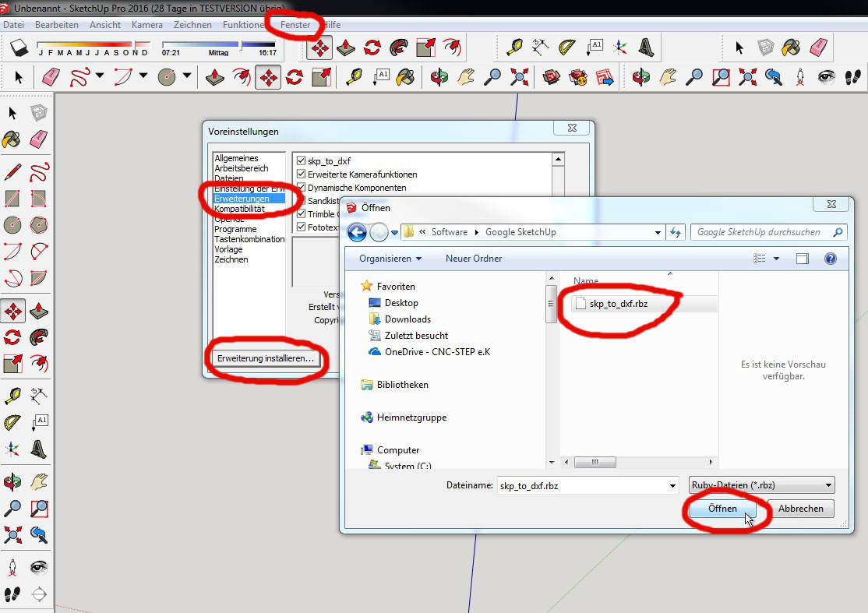Expand the Dateiname combo box arrow
The image size is (868, 613).
(x=672, y=486)
